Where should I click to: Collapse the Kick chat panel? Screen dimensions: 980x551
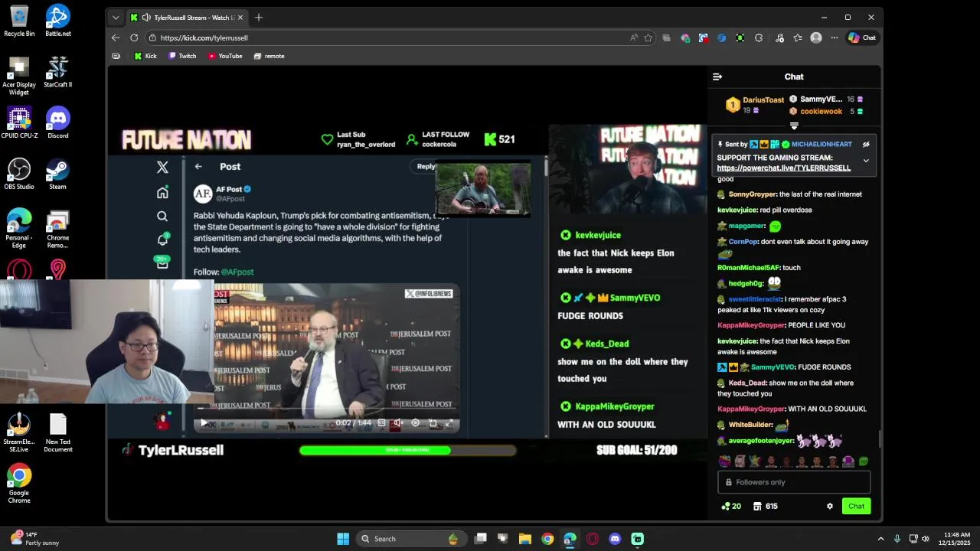(x=717, y=77)
